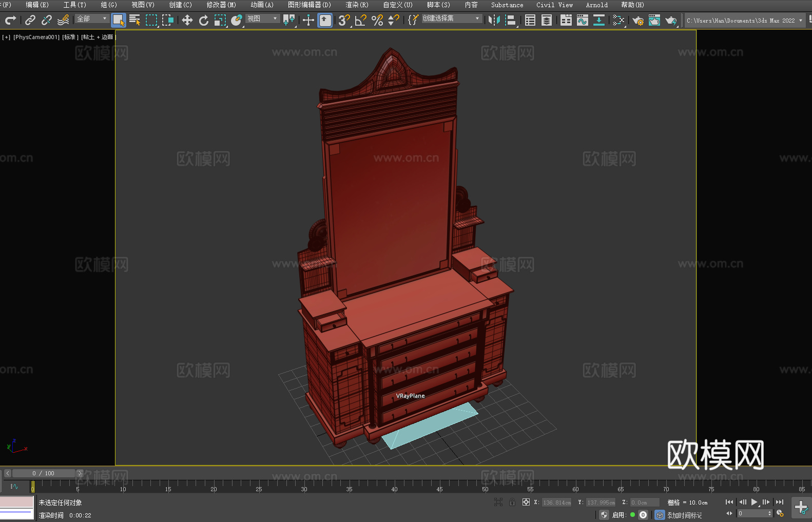812x522 pixels.
Task: Toggle the Layer Explorer
Action: click(x=547, y=20)
